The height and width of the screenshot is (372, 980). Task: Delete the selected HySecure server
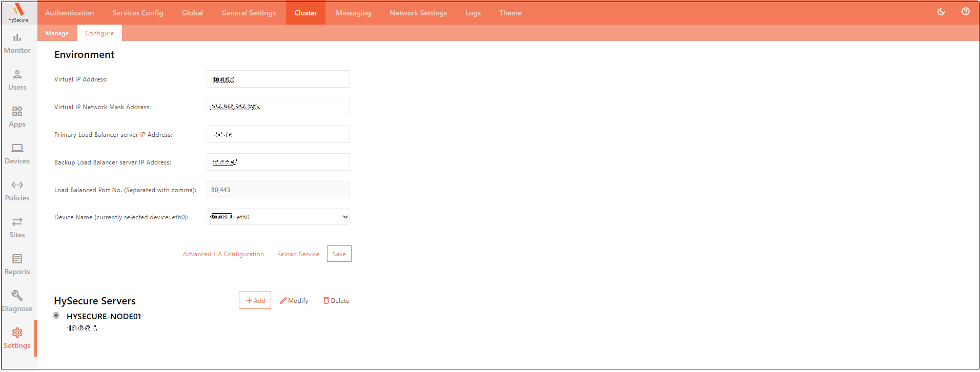tap(336, 301)
